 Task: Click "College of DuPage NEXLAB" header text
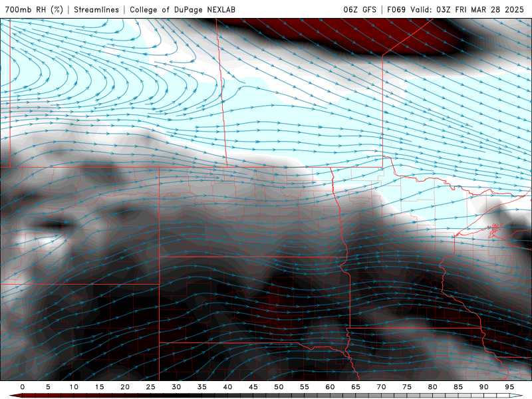tap(182, 9)
